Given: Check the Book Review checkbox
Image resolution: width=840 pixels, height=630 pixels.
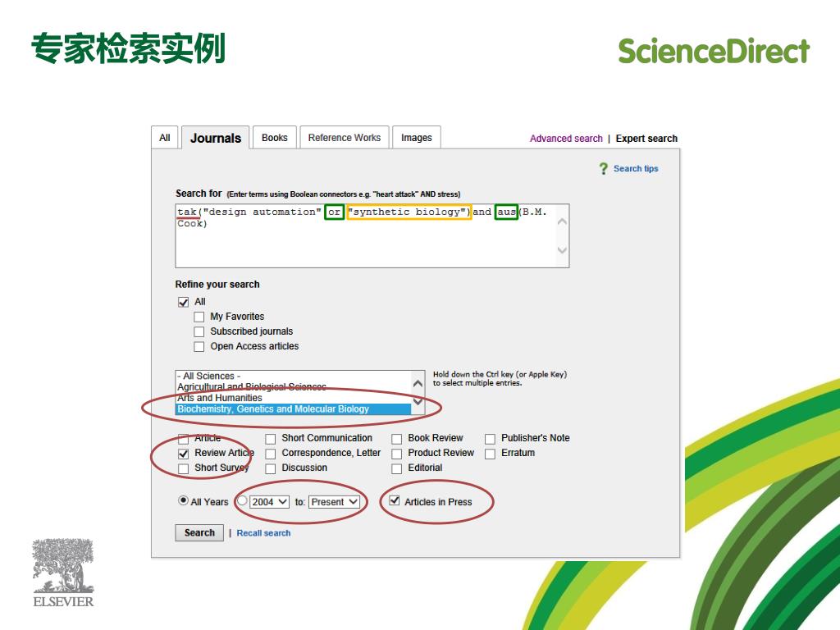Looking at the screenshot, I should coord(396,440).
